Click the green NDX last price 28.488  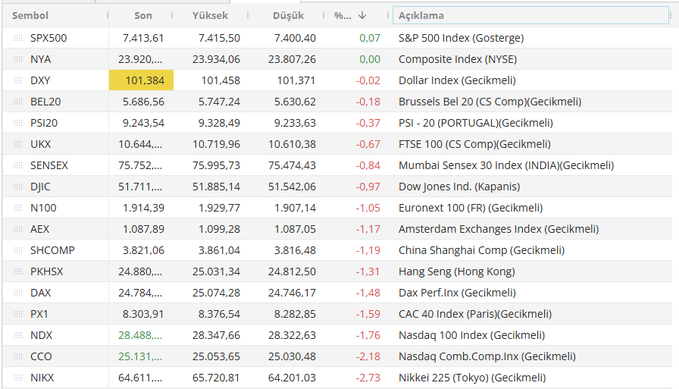point(140,335)
